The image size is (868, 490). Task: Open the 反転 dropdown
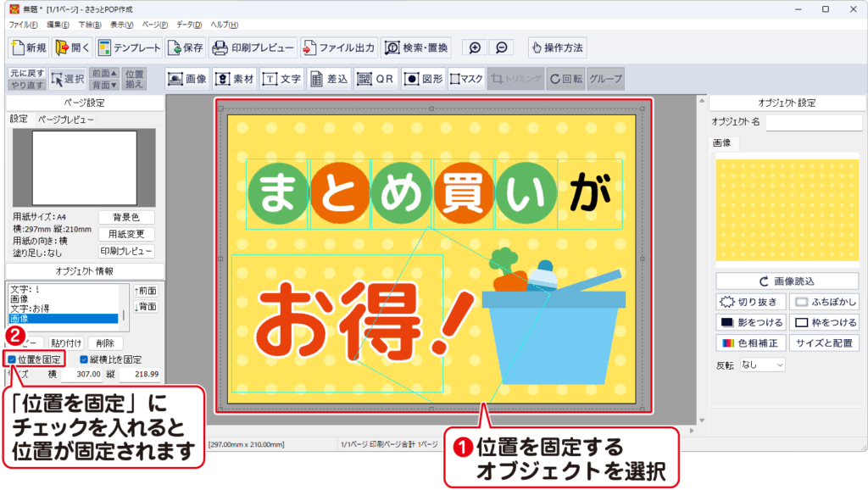(x=762, y=365)
